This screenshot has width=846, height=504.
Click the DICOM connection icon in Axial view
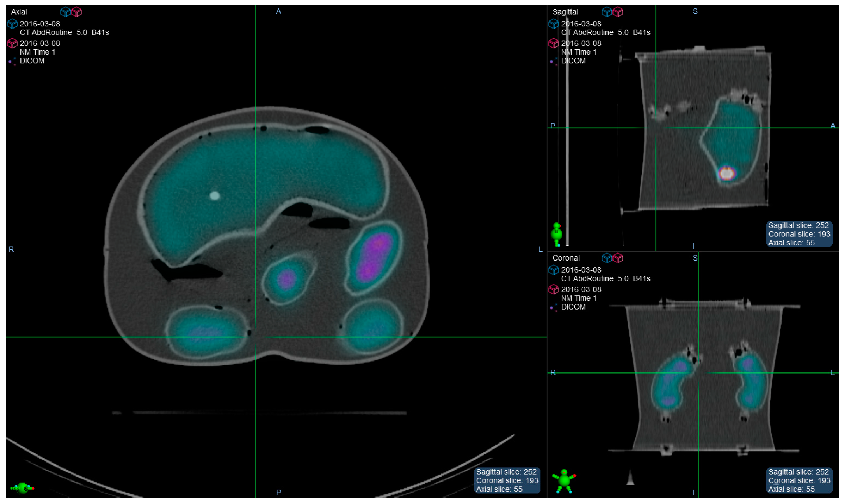point(12,62)
